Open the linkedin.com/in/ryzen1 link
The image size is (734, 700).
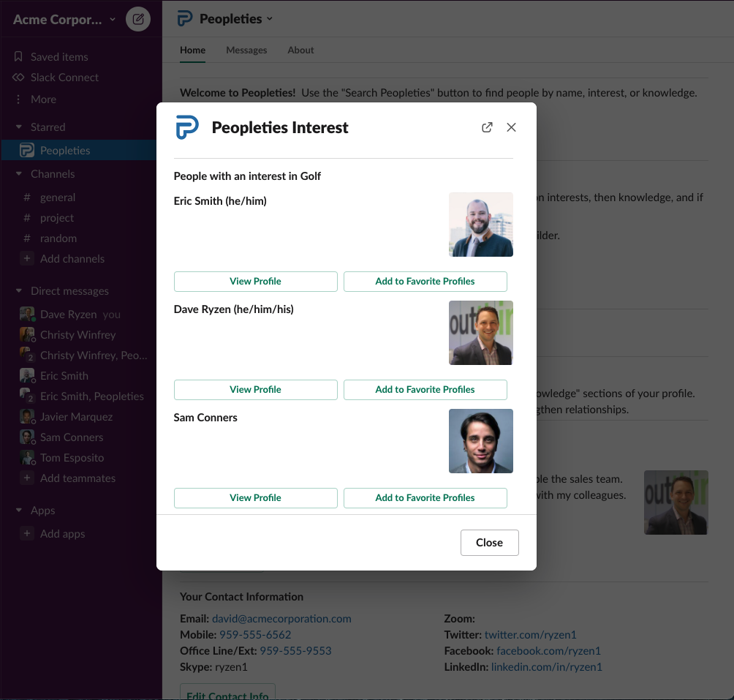tap(547, 667)
